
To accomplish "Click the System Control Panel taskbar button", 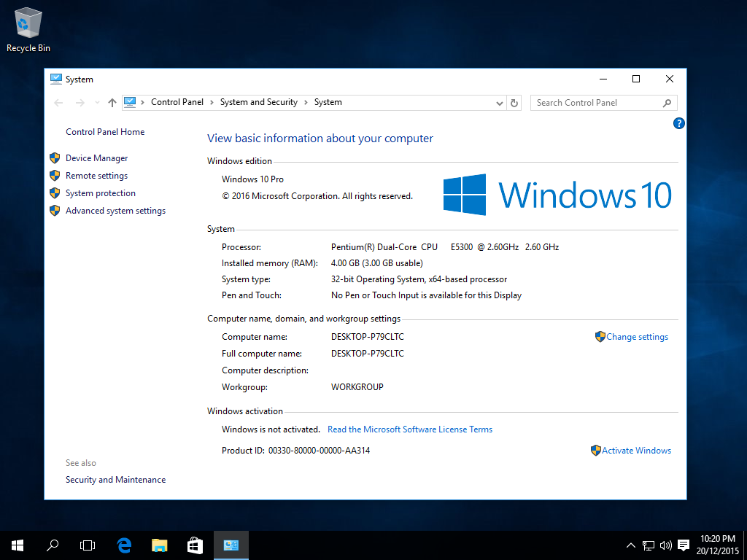I will click(231, 545).
